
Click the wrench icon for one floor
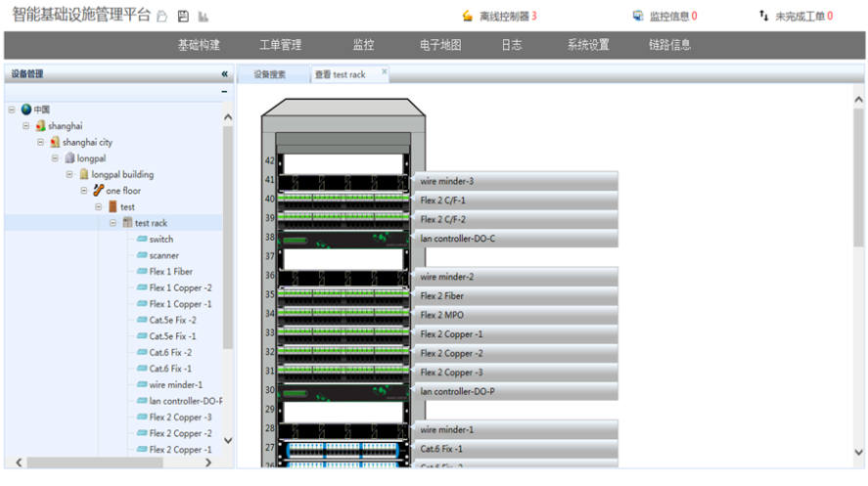pyautogui.click(x=98, y=191)
